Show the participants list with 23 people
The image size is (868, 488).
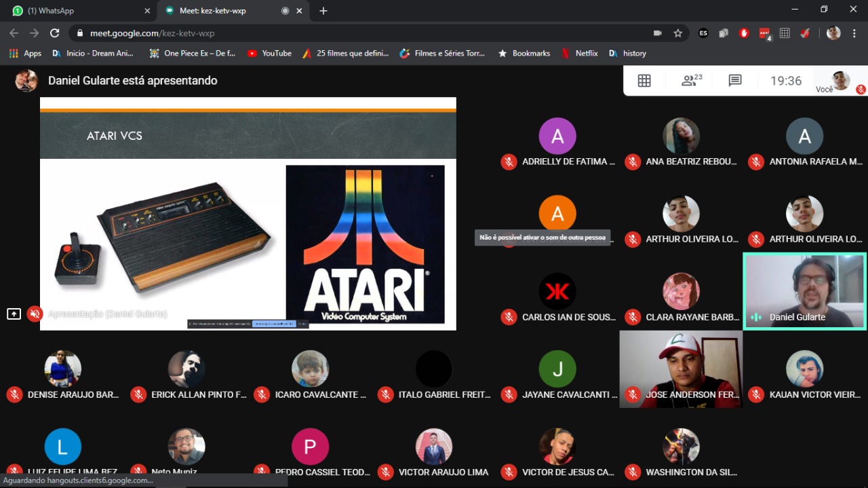691,81
